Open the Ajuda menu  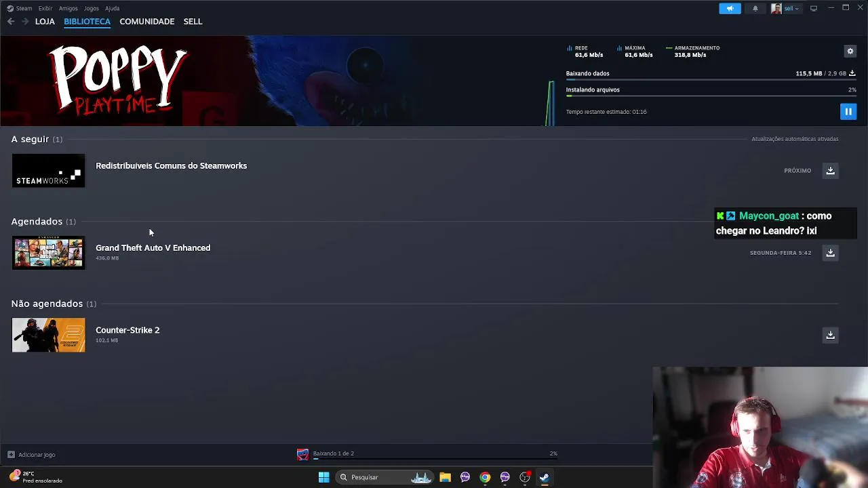[113, 8]
